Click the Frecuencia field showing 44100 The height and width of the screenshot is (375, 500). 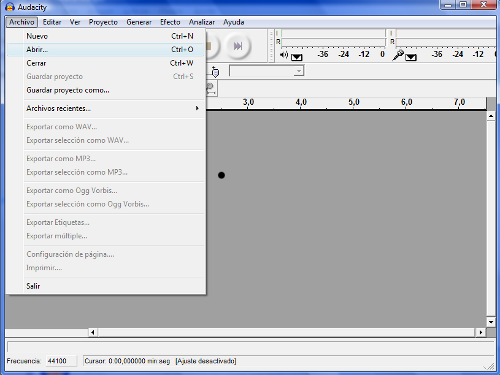tap(61, 361)
